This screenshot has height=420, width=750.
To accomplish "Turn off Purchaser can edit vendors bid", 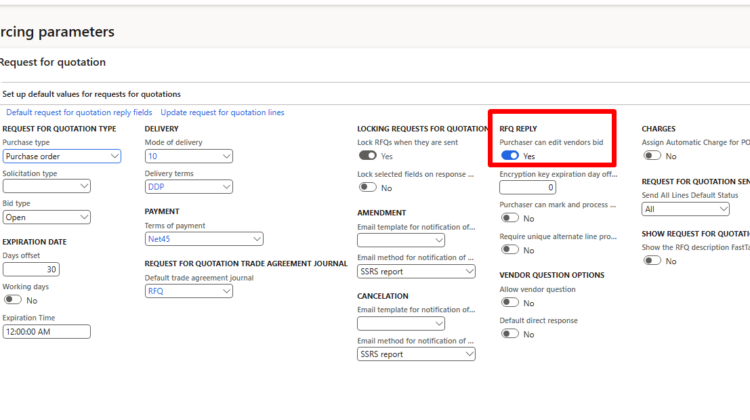I will tap(510, 156).
